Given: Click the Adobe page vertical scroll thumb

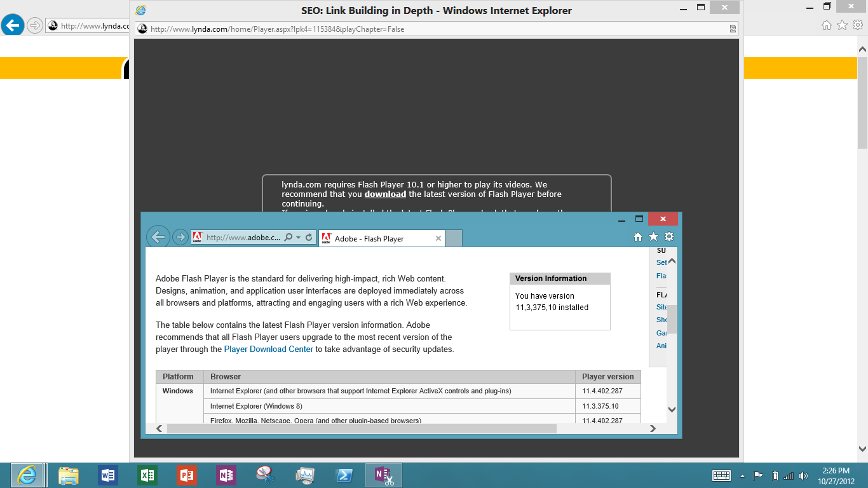Looking at the screenshot, I should (672, 319).
